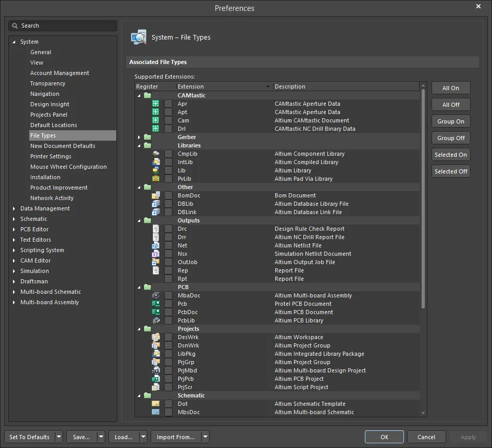Click the Load... button
The width and height of the screenshot is (492, 448).
[x=124, y=437]
